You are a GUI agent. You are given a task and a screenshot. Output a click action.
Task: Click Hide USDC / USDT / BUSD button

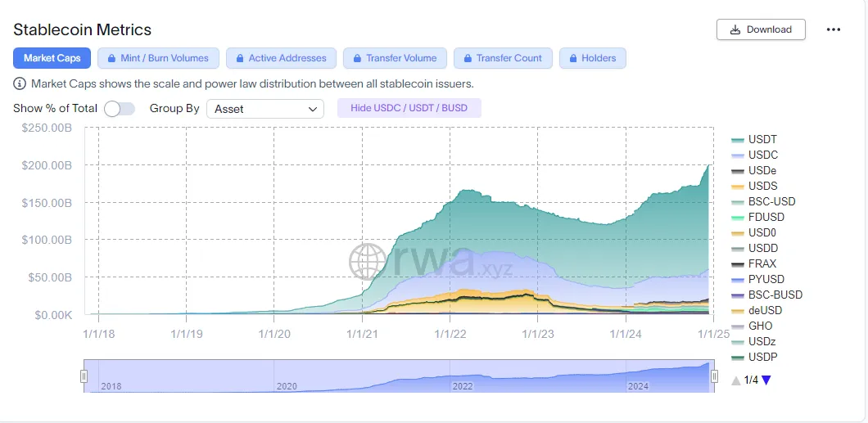click(x=409, y=108)
